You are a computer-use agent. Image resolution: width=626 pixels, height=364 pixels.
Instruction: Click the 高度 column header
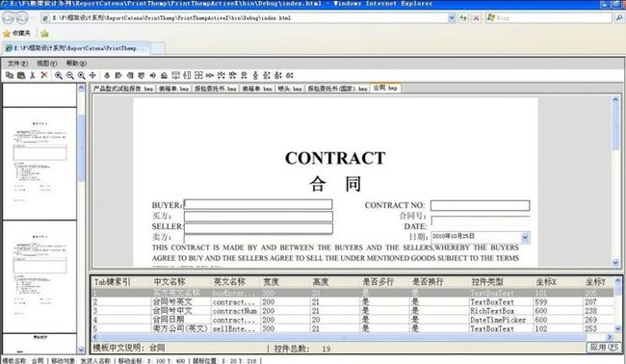pos(335,282)
